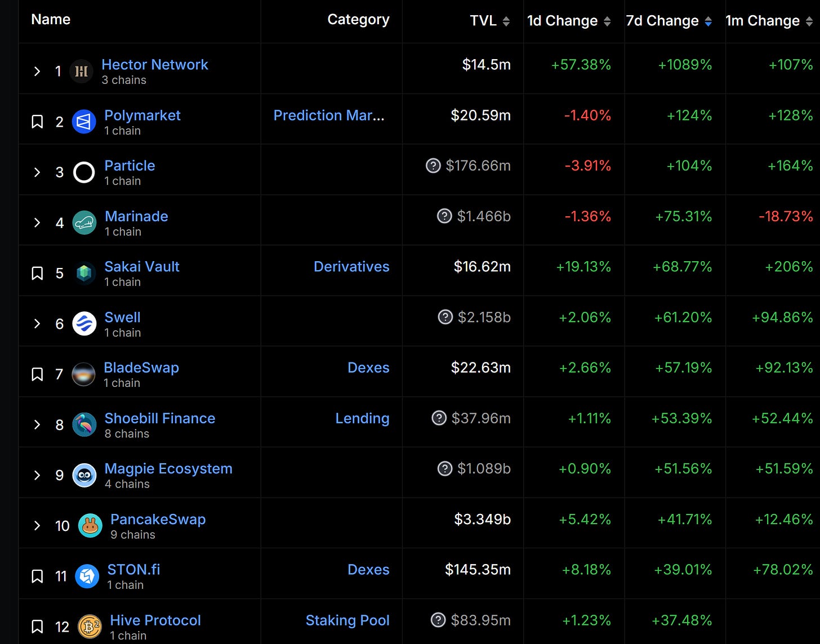Open the BladeSwap protocol page
The image size is (820, 644).
[x=141, y=368]
